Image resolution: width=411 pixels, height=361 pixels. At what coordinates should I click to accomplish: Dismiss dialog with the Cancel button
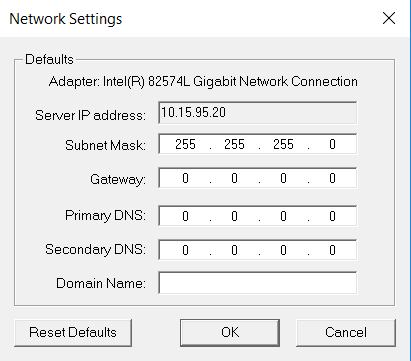346,333
